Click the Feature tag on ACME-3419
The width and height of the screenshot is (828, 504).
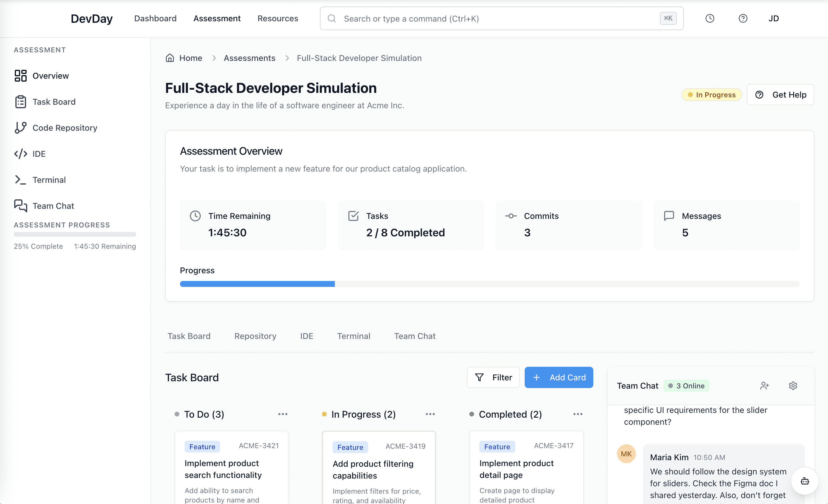350,447
